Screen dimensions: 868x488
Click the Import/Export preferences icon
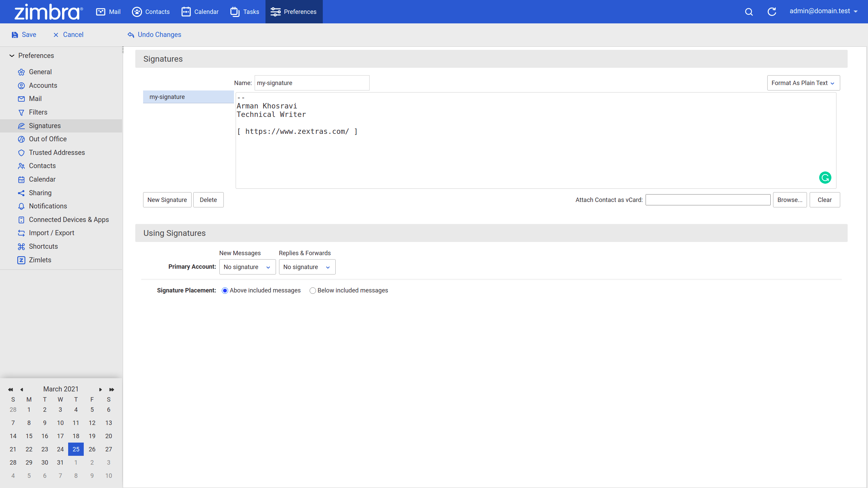21,233
